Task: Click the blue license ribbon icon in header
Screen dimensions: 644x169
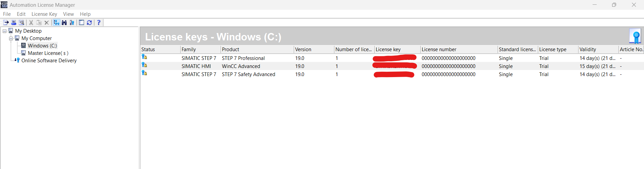Action: point(635,36)
